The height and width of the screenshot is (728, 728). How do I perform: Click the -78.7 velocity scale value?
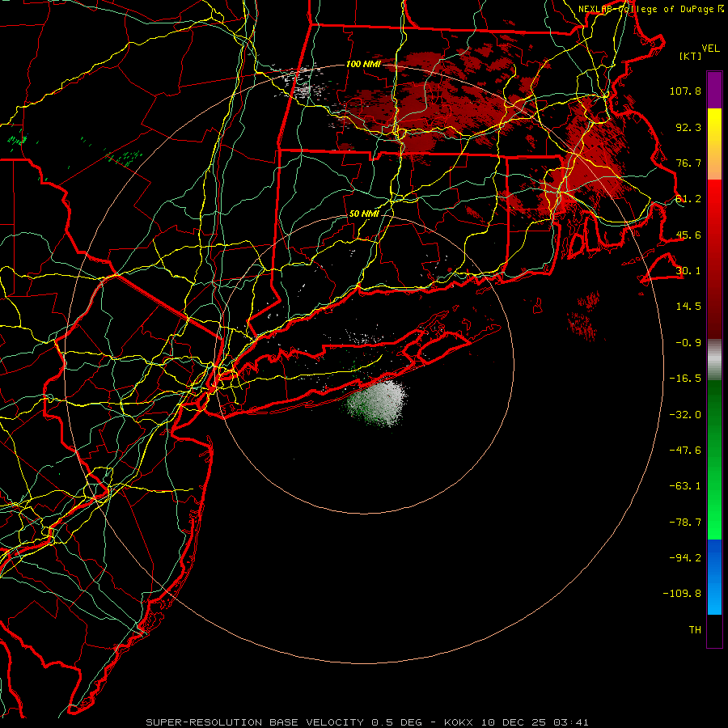pos(685,523)
